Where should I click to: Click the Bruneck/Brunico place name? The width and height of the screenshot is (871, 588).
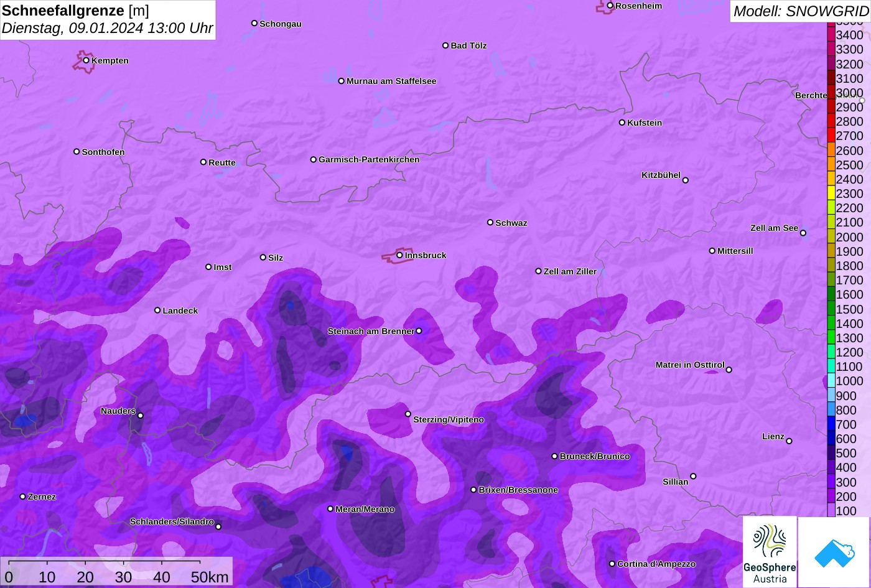click(x=595, y=456)
